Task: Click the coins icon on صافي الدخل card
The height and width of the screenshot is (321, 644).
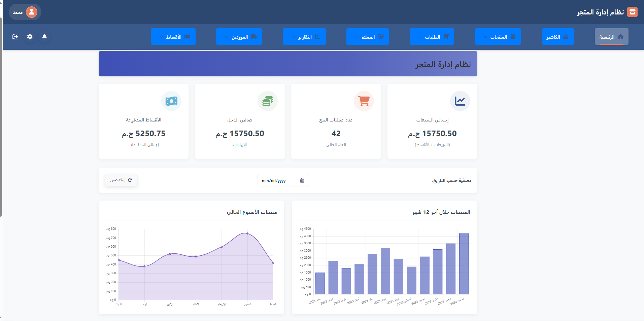Action: [x=268, y=101]
